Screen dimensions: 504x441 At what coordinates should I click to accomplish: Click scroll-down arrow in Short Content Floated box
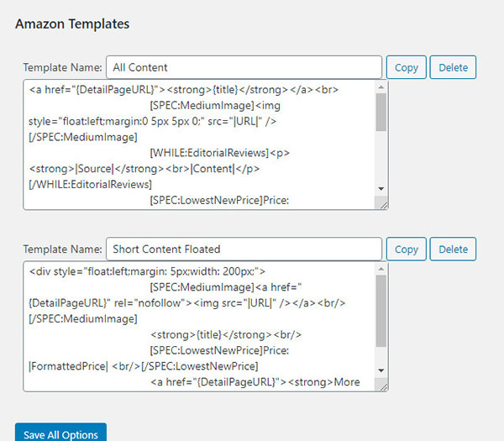point(381,370)
